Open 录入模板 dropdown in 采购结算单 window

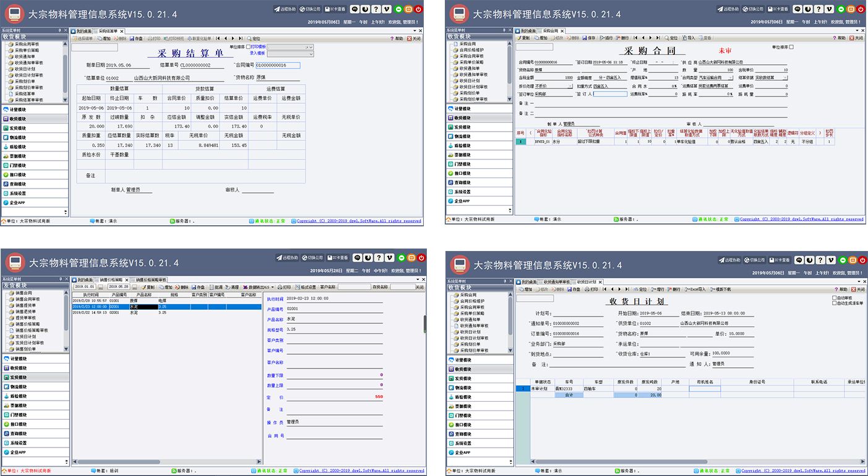pyautogui.click(x=311, y=54)
